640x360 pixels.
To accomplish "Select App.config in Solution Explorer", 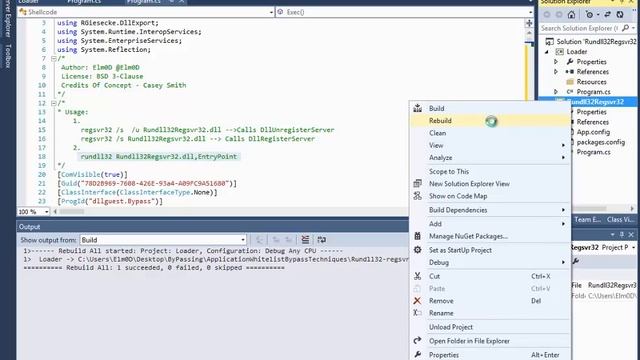I will pyautogui.click(x=593, y=132).
